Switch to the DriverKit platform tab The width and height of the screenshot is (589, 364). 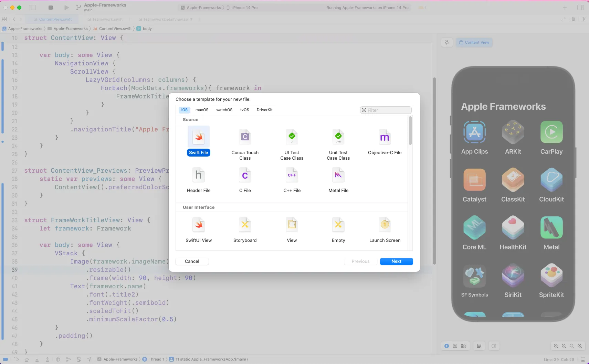point(264,110)
